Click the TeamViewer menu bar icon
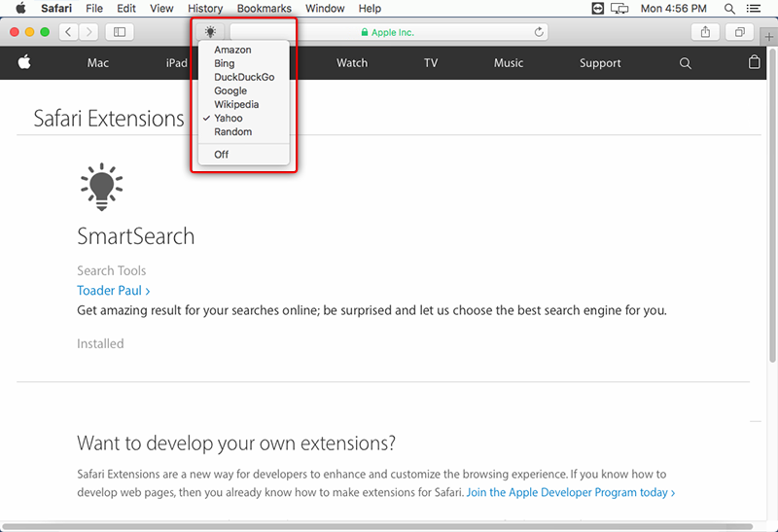The height and width of the screenshot is (532, 778). [x=598, y=9]
